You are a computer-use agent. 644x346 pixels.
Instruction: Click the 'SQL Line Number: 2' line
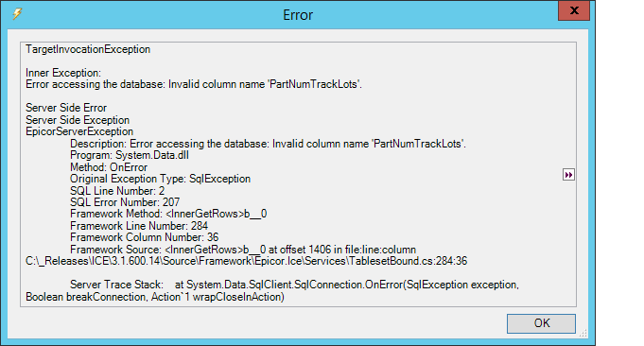(117, 191)
